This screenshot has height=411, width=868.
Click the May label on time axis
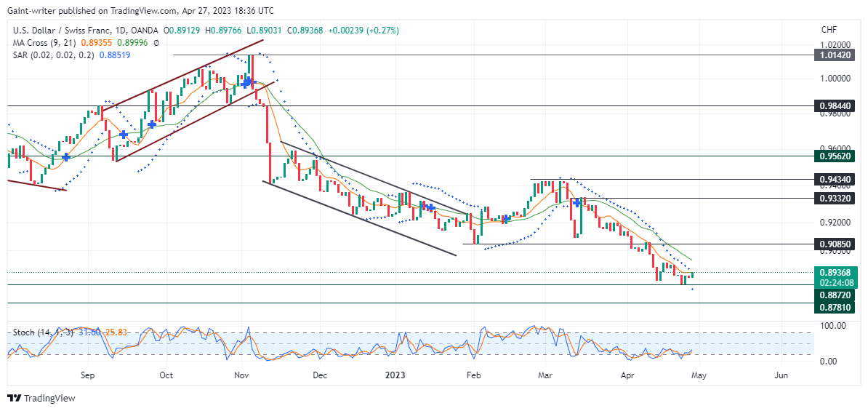point(699,375)
